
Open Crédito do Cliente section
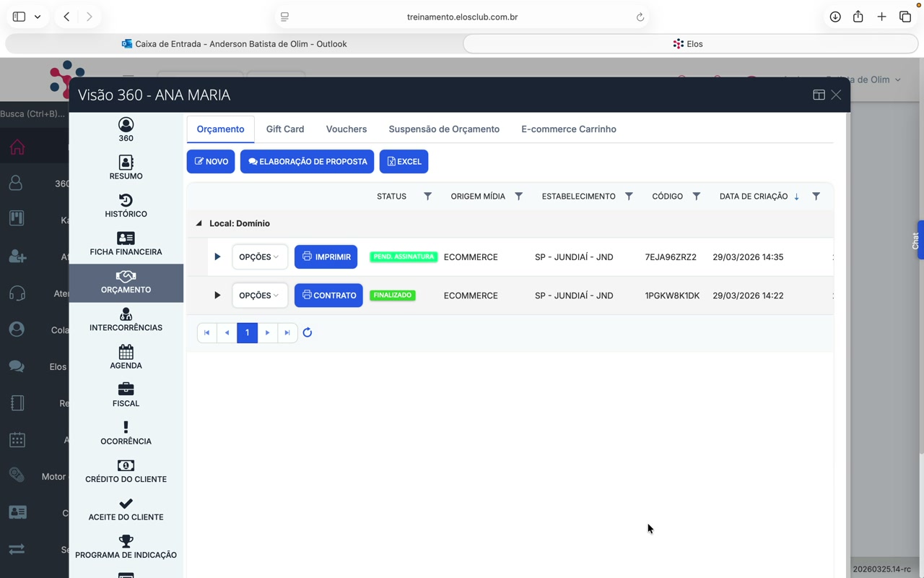[x=126, y=471]
